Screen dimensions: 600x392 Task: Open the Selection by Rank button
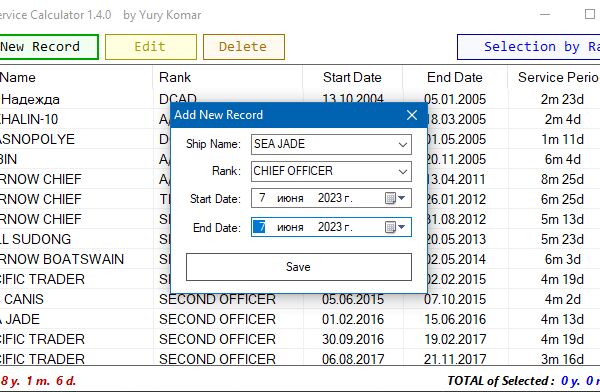click(x=529, y=47)
